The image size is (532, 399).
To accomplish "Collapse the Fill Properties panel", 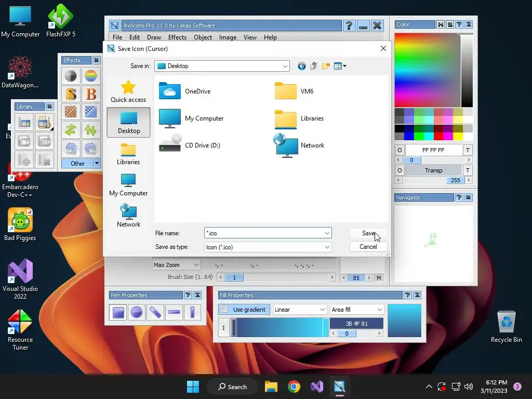I will (x=417, y=295).
